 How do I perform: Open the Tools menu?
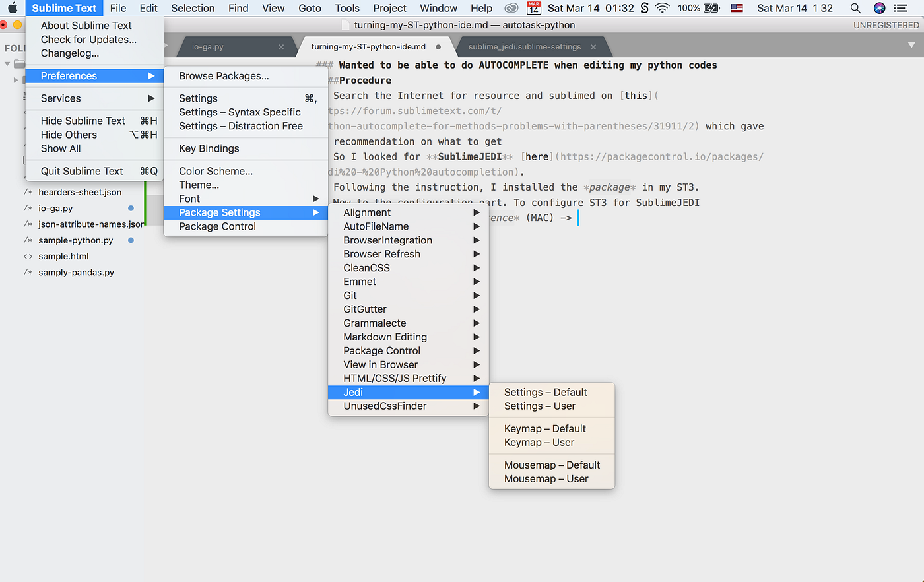(x=347, y=8)
